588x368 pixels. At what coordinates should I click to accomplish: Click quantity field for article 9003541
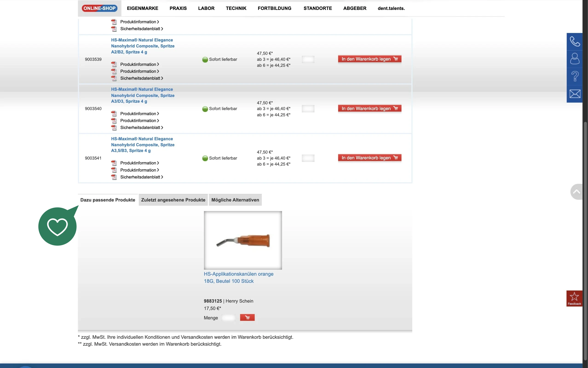[308, 158]
